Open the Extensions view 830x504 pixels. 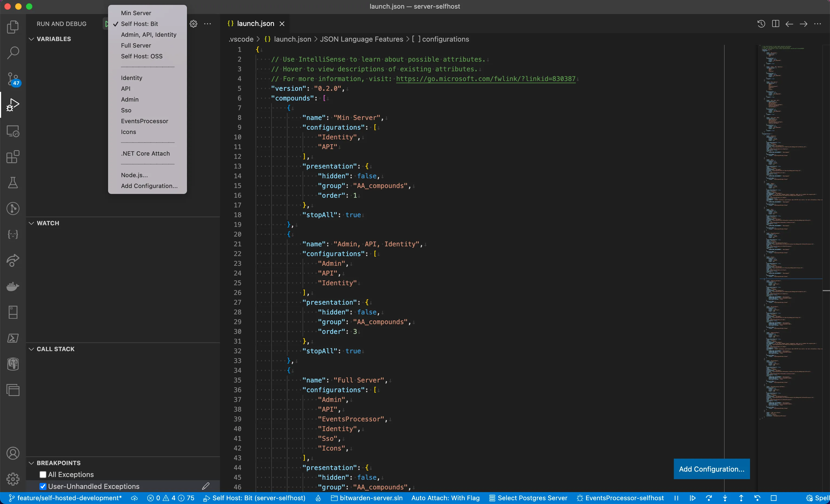(x=13, y=157)
